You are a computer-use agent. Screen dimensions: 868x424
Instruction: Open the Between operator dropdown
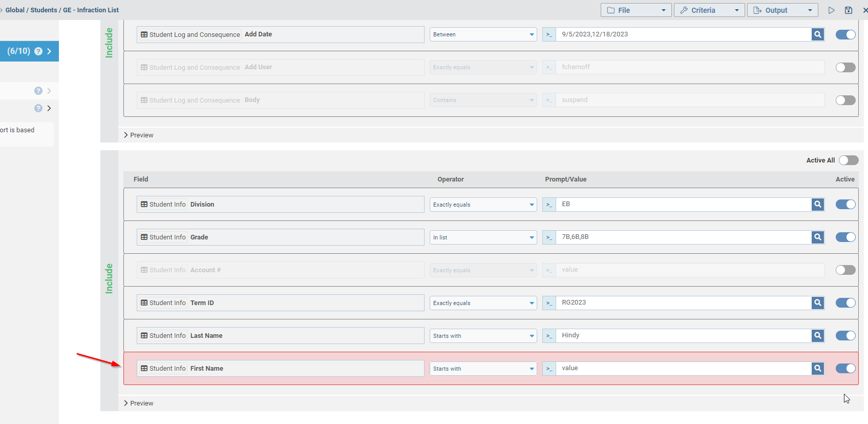(483, 34)
